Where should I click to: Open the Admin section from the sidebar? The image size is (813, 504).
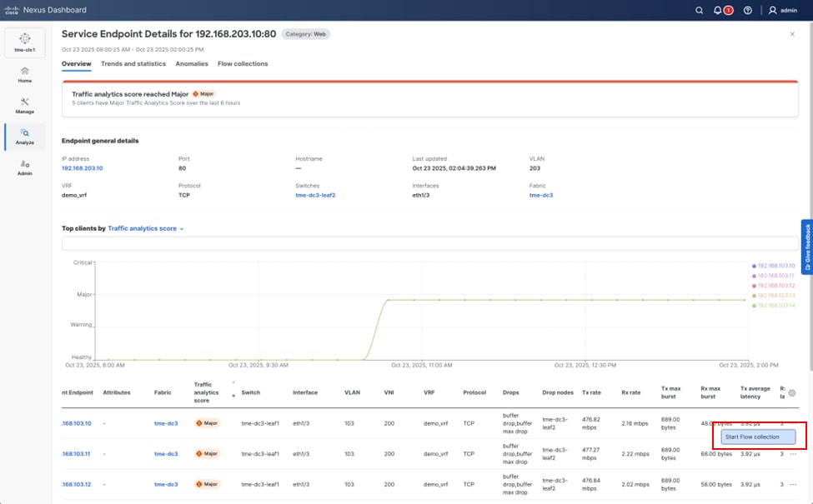tap(25, 167)
